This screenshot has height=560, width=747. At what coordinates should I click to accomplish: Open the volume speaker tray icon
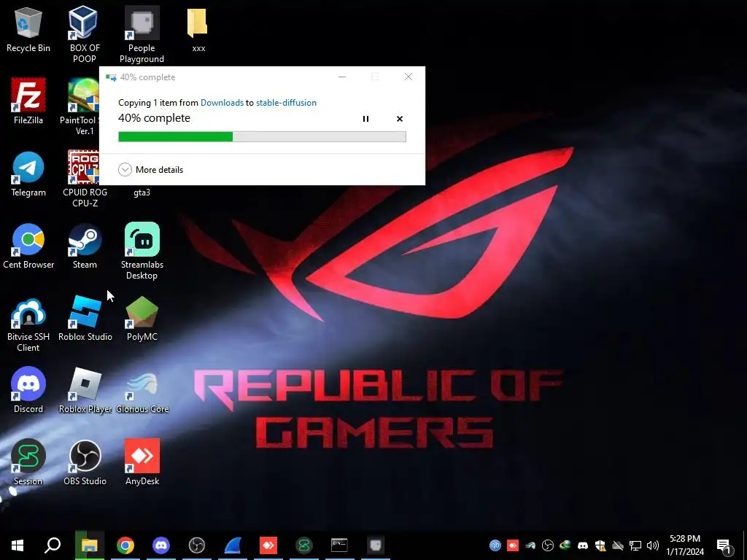(653, 545)
